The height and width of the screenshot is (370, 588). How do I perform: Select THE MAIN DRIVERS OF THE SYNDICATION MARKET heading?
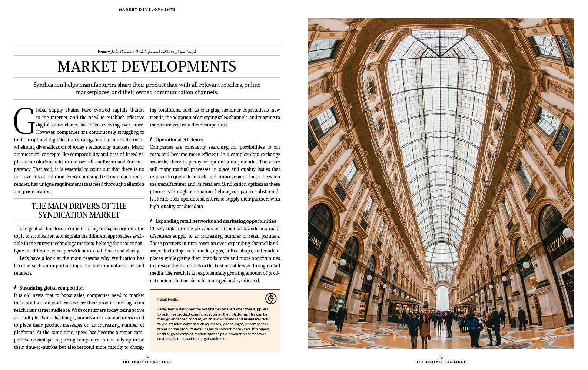coord(79,210)
